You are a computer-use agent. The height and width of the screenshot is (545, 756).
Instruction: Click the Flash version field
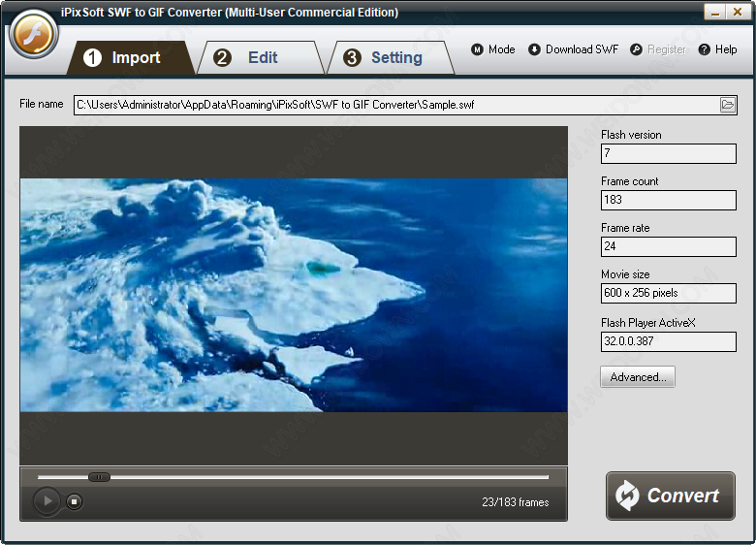(x=668, y=153)
